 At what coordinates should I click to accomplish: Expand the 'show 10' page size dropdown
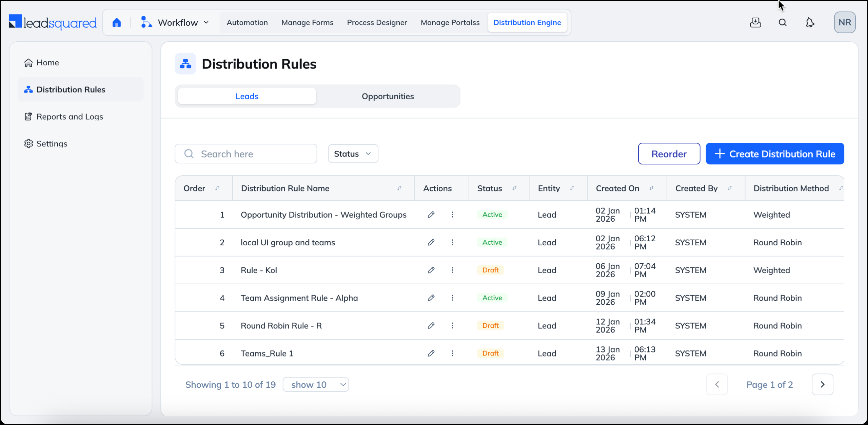tap(315, 384)
